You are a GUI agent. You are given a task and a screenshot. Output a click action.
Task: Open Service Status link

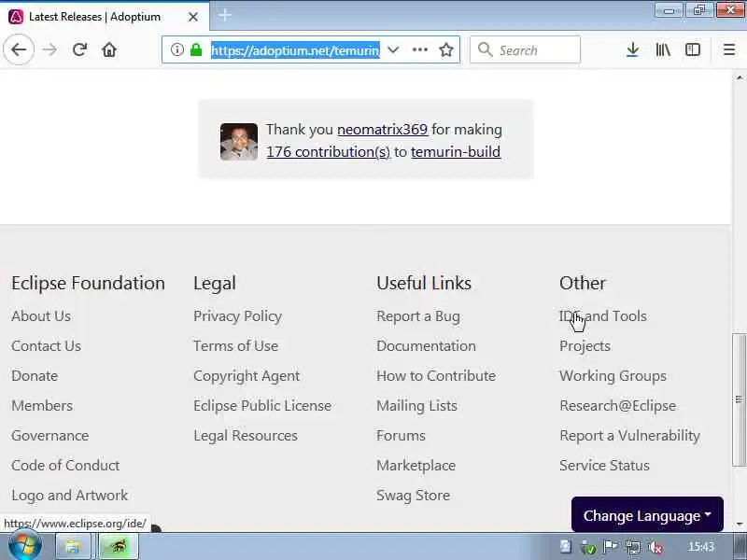(x=604, y=466)
